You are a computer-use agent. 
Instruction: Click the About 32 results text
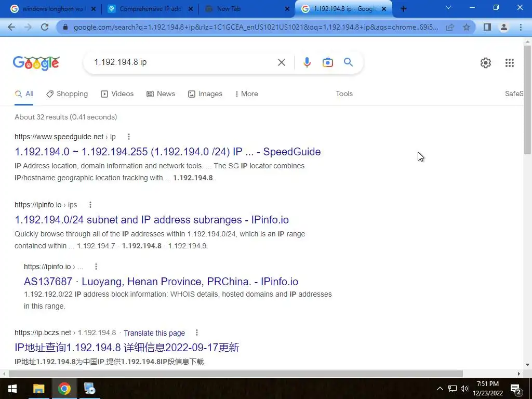click(66, 117)
